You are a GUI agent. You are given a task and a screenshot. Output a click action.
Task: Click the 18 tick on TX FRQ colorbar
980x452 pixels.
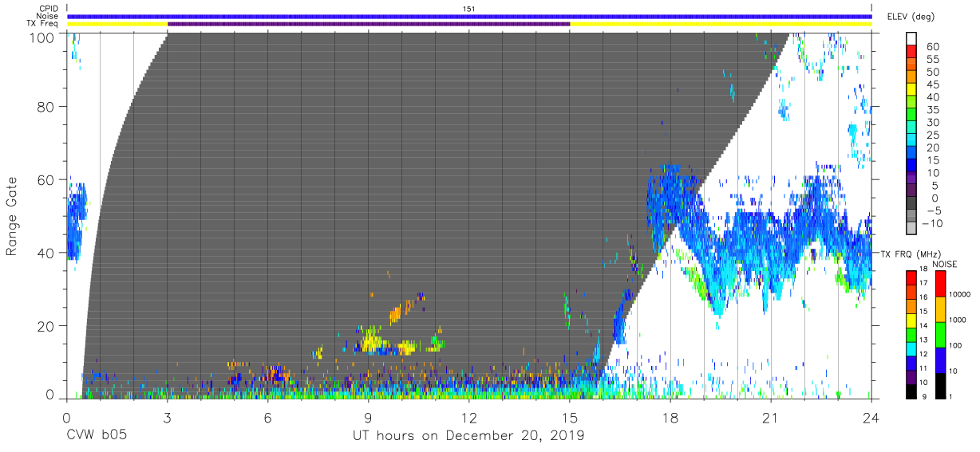click(925, 270)
